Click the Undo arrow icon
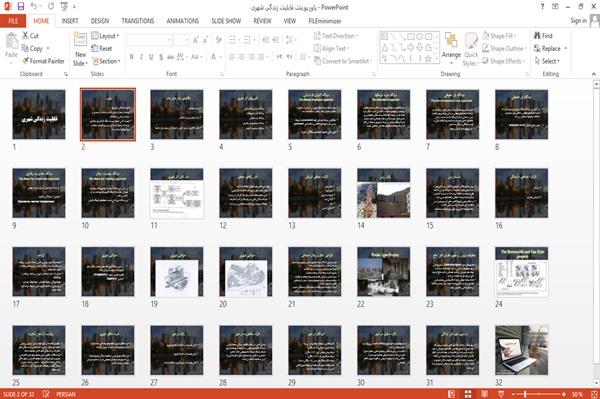The height and width of the screenshot is (399, 600). coord(34,7)
